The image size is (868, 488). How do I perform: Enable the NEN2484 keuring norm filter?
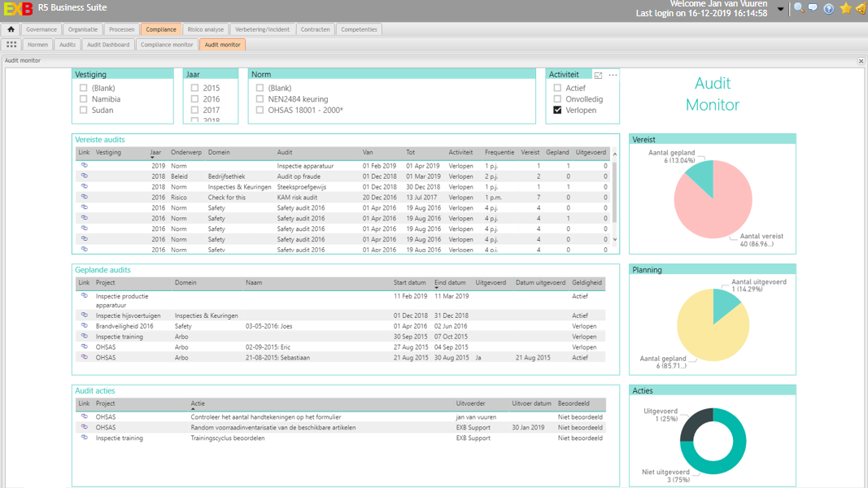tap(260, 99)
